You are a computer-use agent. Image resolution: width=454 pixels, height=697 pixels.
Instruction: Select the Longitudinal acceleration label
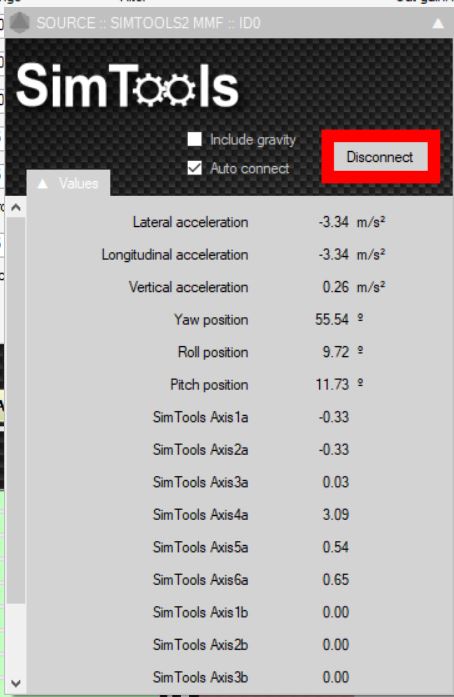point(175,255)
